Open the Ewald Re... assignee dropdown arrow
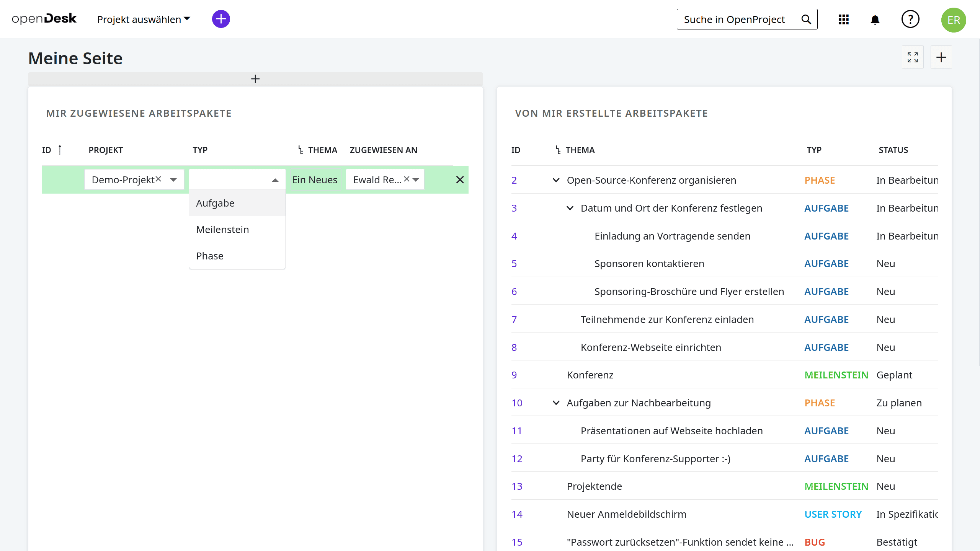 click(x=416, y=180)
